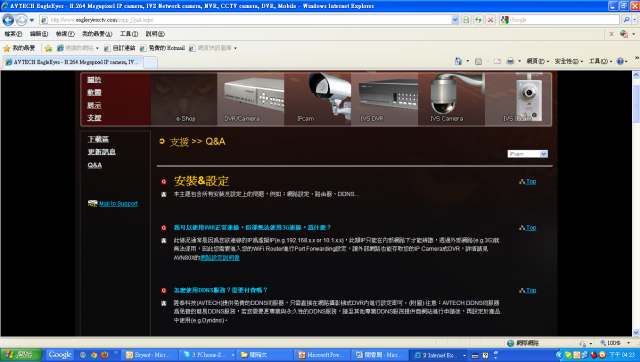Open the recent pages dropdown beside Forward
The image size is (640, 362).
(32, 20)
